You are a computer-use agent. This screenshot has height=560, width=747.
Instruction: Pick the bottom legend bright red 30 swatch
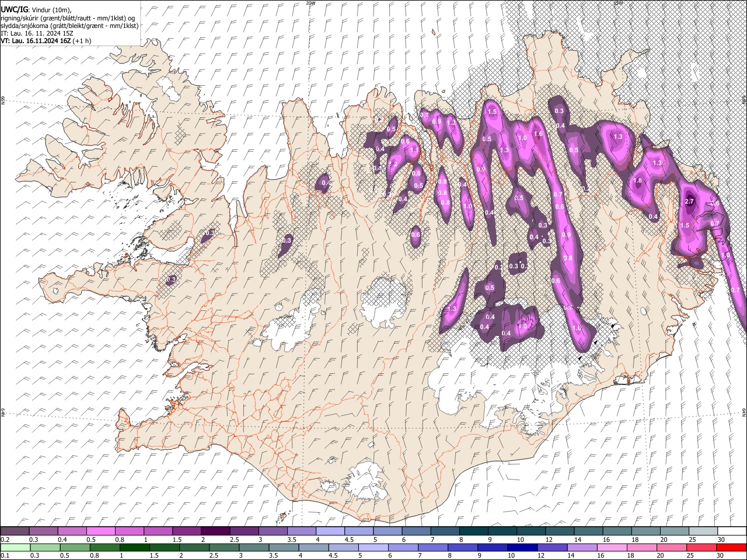coord(731,547)
